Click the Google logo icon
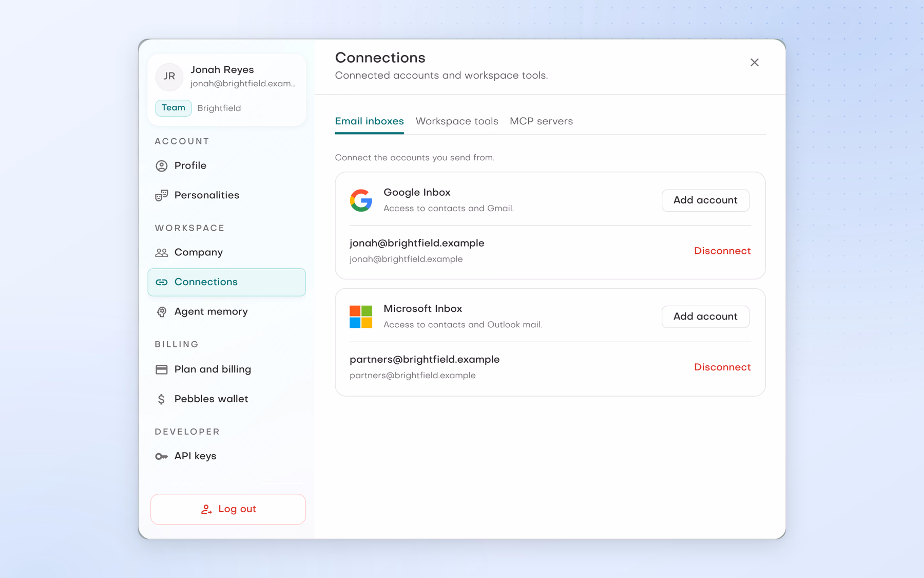924x578 pixels. tap(361, 200)
